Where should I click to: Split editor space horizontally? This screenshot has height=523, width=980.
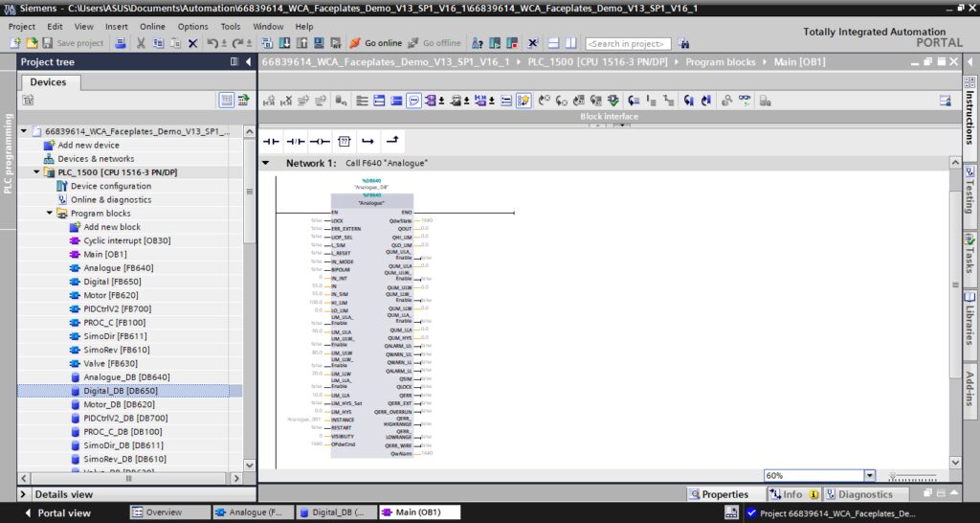[x=553, y=43]
